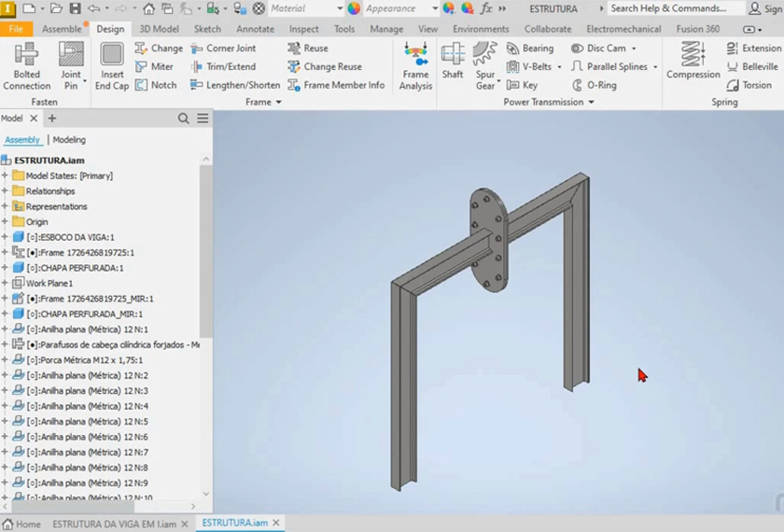The height and width of the screenshot is (532, 784).
Task: Open the Material dropdown
Action: tap(305, 8)
